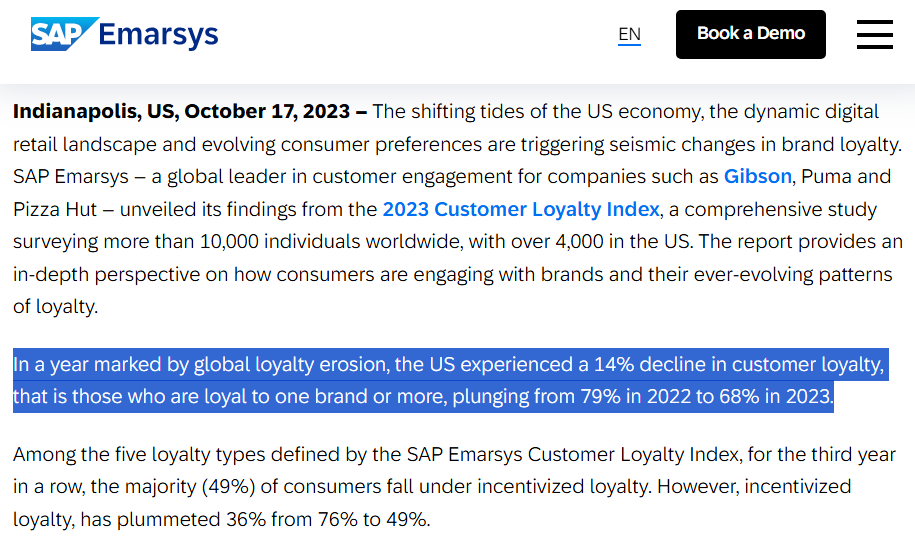Click the bold Indianapolis October 17 dateline

[190, 111]
